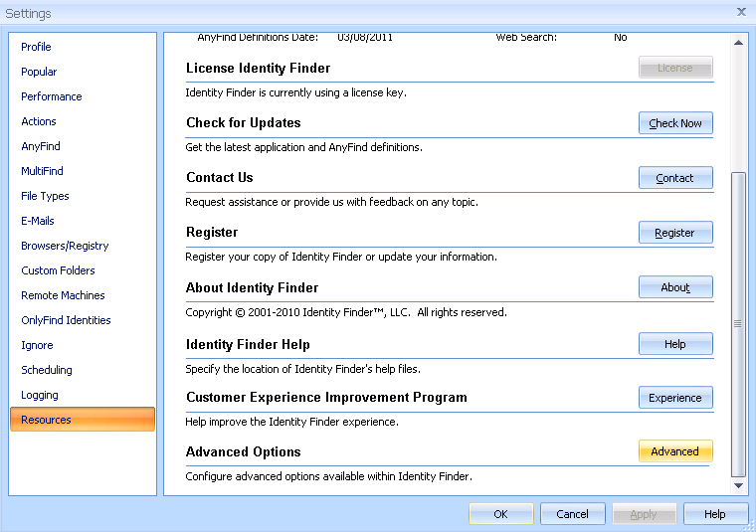
Task: Select AnyFind in the sidebar
Action: pyautogui.click(x=41, y=146)
